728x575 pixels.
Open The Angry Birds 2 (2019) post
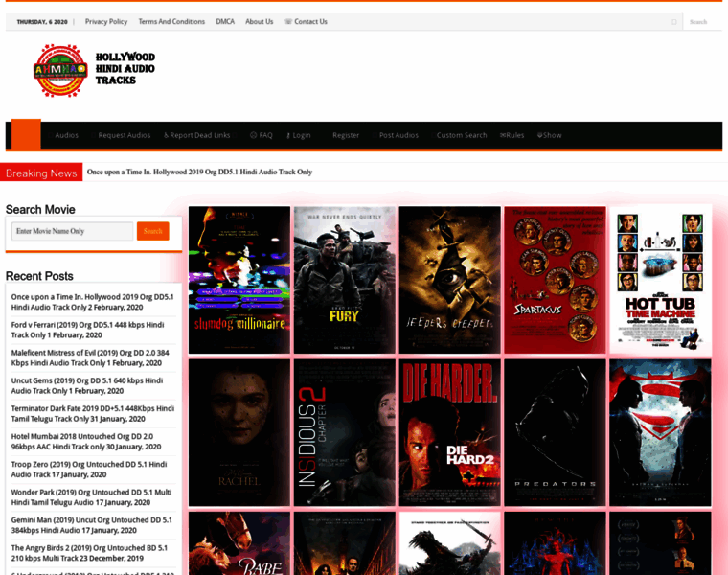tap(89, 553)
